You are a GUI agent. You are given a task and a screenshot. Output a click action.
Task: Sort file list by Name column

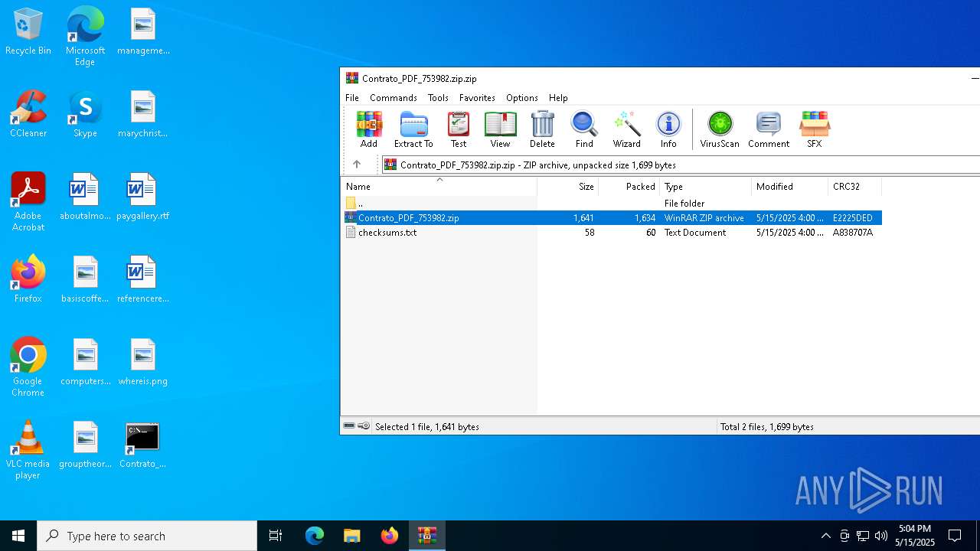439,187
